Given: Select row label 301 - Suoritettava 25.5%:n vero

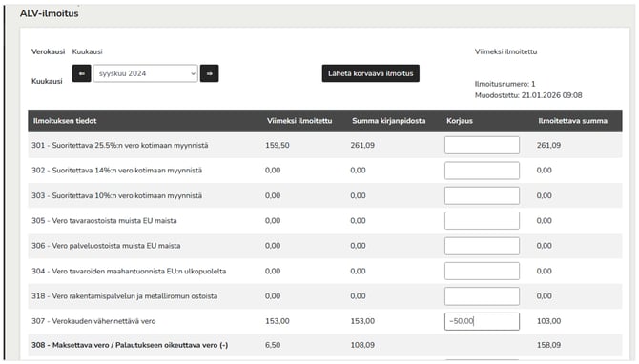Looking at the screenshot, I should point(120,146).
